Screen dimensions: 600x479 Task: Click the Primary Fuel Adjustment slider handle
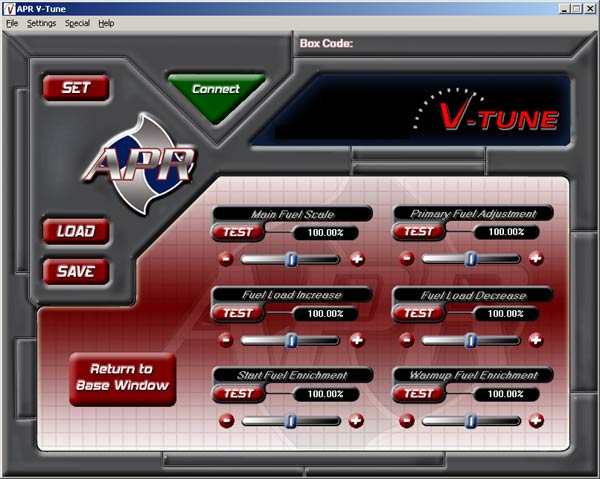point(471,259)
